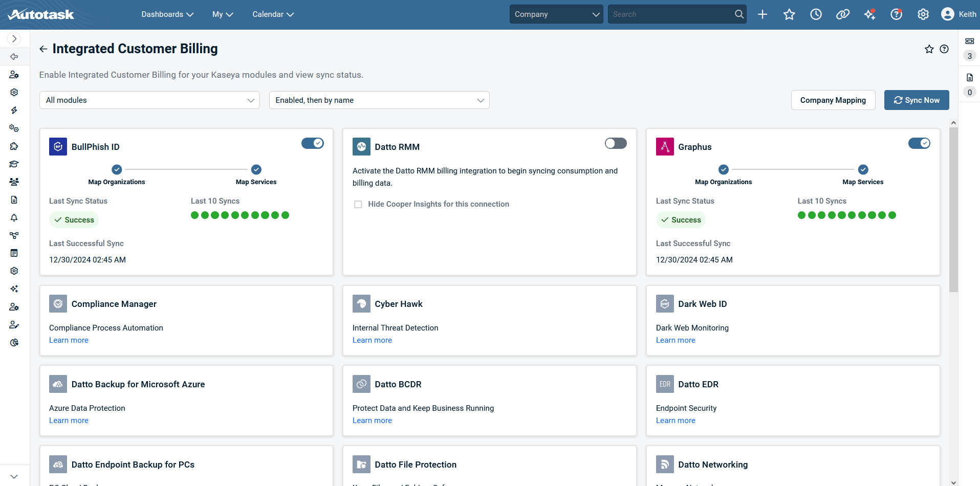Viewport: 980px width, 486px height.
Task: Click the Datto Networking module icon
Action: pos(665,465)
